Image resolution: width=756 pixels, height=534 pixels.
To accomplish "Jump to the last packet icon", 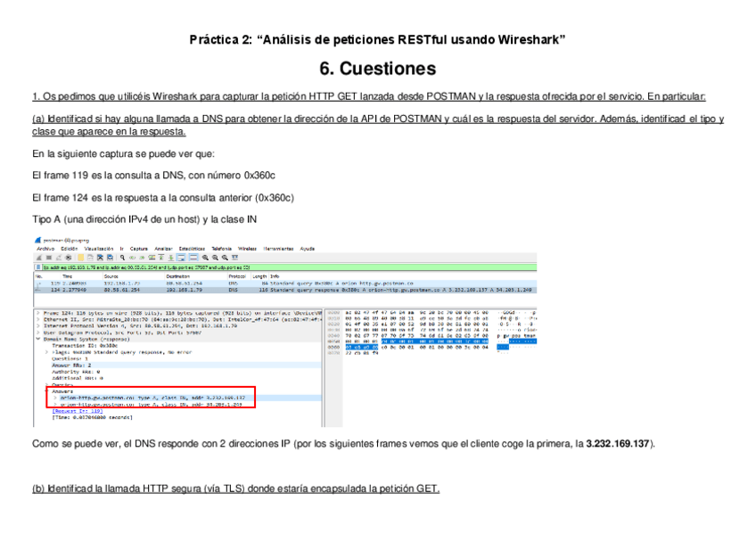I will (x=170, y=258).
